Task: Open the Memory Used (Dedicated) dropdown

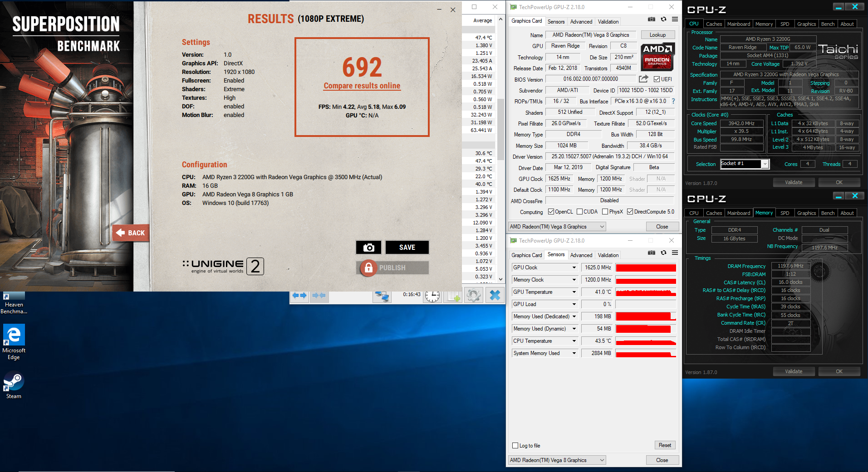Action: (574, 316)
